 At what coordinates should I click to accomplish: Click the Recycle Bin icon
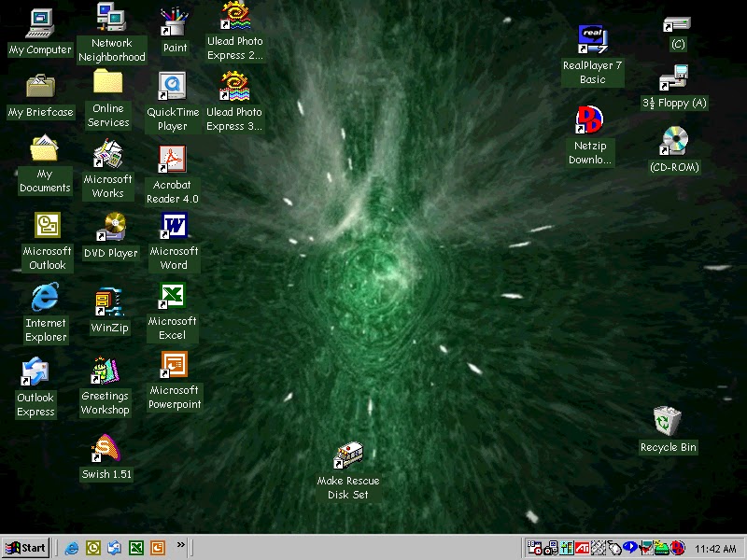668,430
